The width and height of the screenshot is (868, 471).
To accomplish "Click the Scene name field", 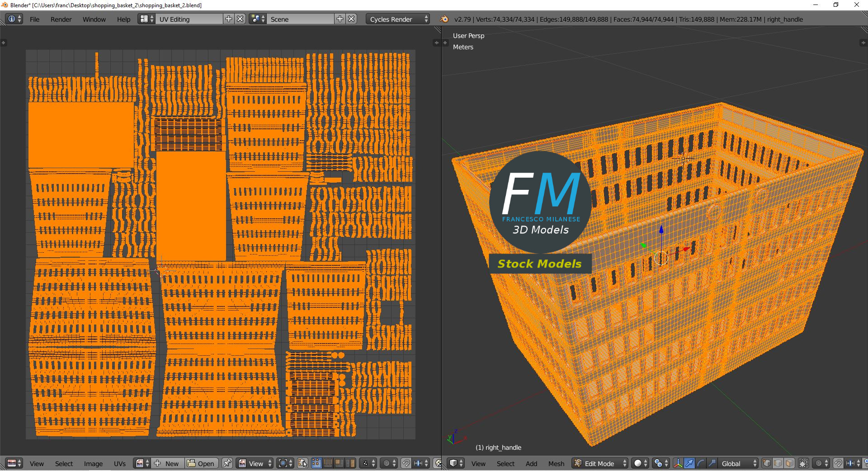I will pyautogui.click(x=301, y=19).
